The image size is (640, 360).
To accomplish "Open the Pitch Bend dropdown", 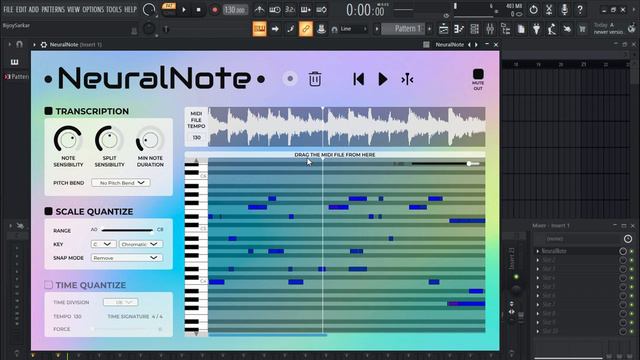I will coord(121,183).
